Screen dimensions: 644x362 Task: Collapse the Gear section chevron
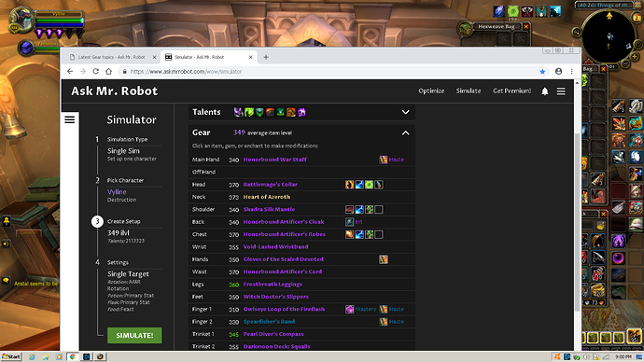405,132
